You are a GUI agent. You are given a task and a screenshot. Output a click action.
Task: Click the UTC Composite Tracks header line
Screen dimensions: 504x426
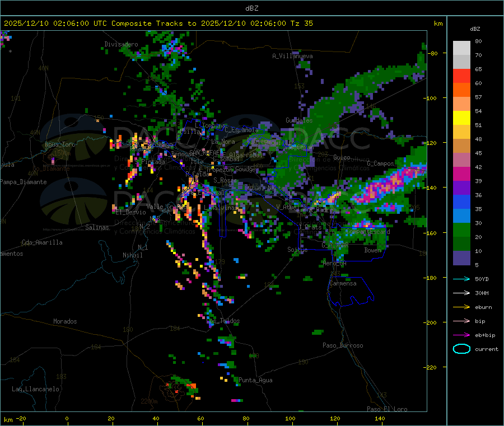[158, 24]
